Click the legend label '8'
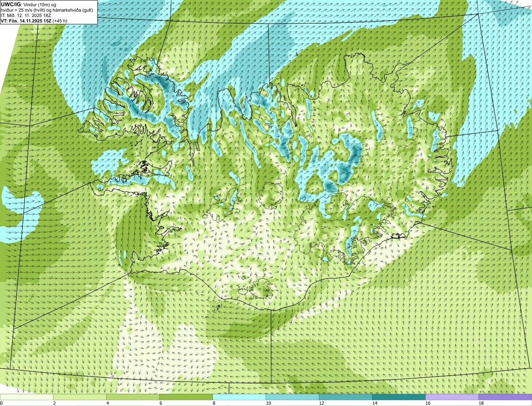Viewport: 532px width, 406px height. tap(214, 403)
